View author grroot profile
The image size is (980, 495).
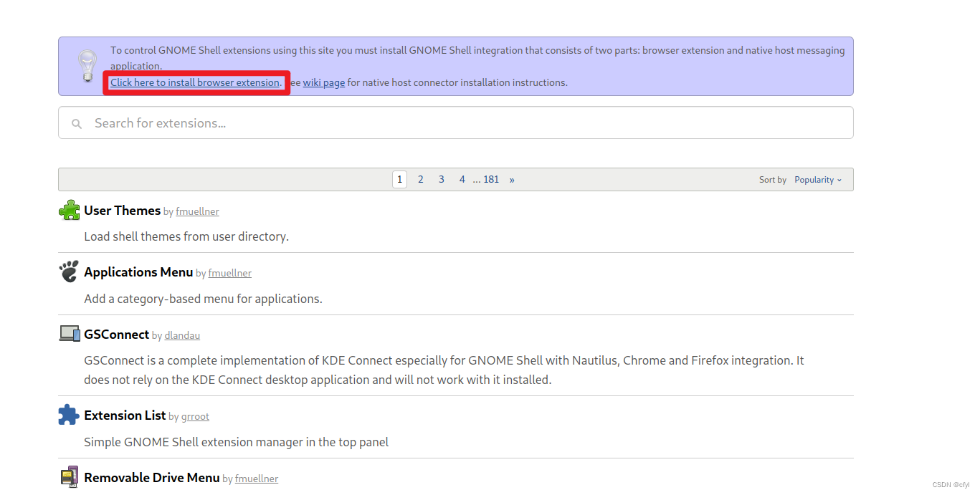pyautogui.click(x=196, y=416)
